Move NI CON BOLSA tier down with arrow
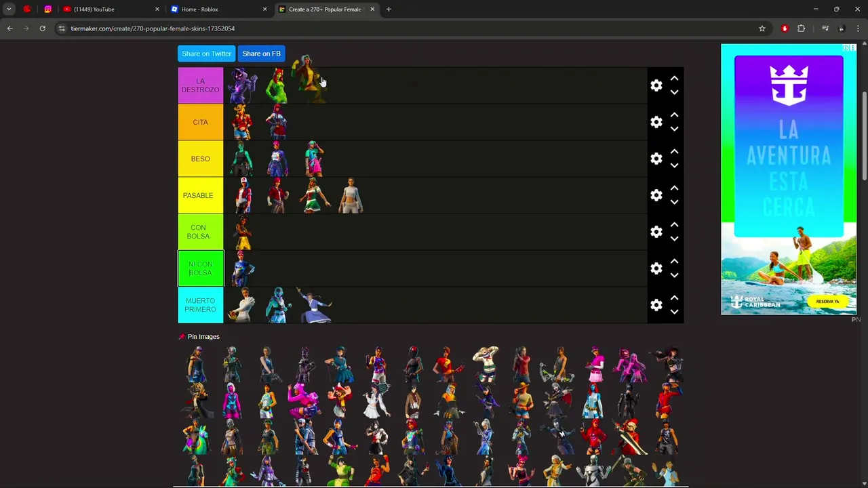 [x=674, y=275]
